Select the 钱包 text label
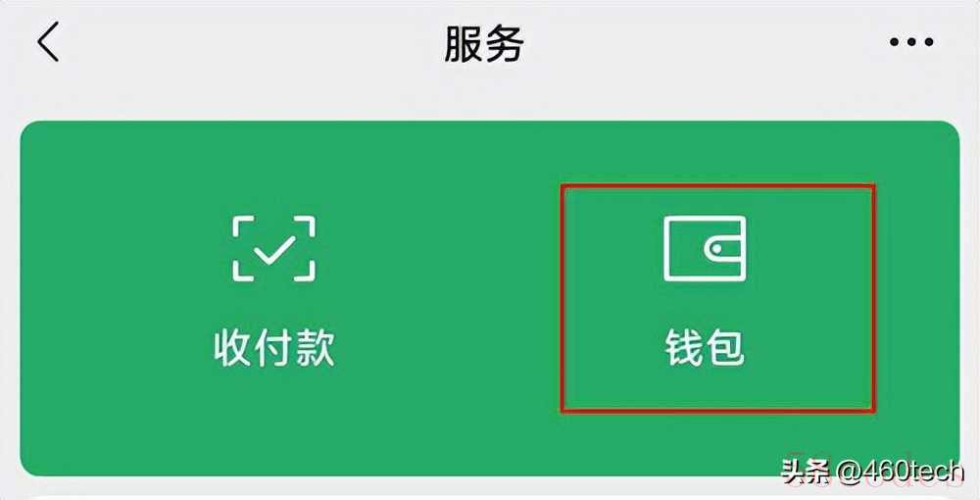This screenshot has width=980, height=500. 705,347
